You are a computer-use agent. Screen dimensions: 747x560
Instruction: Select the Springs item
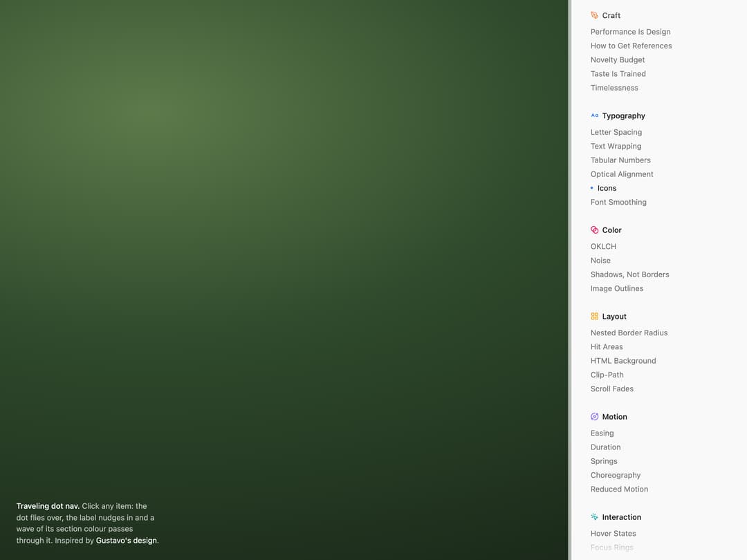point(604,461)
